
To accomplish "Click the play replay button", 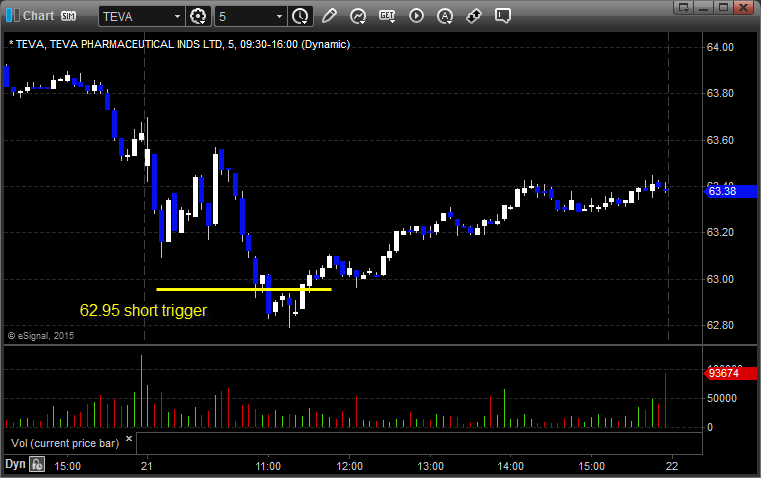I will point(416,16).
